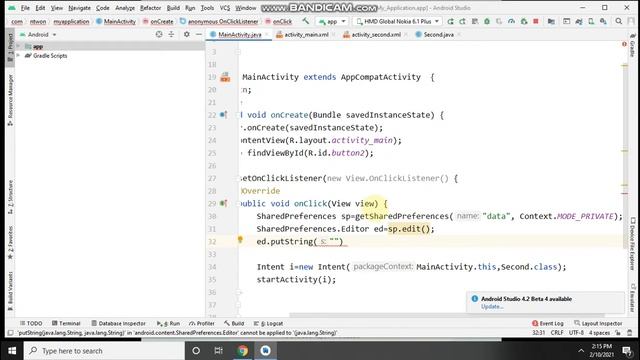Click the Update... link in notification
The image size is (640, 360).
click(491, 307)
